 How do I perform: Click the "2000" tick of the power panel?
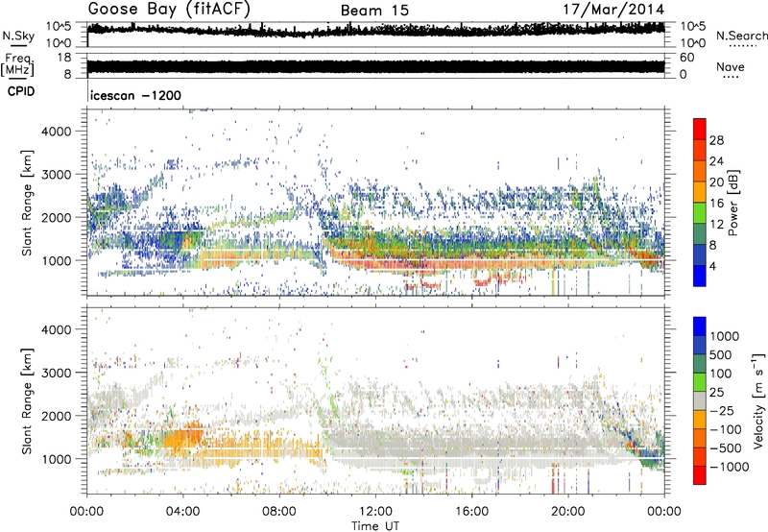57,217
